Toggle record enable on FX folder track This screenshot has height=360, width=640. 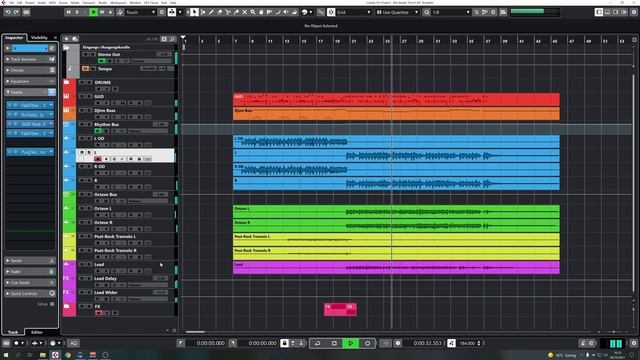coord(99,313)
